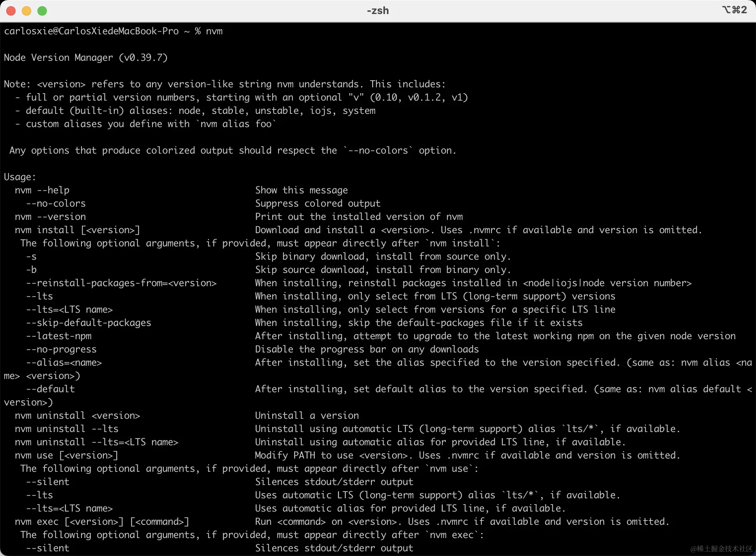
Task: Click the '--no-colors' option under usage
Action: [x=56, y=204]
